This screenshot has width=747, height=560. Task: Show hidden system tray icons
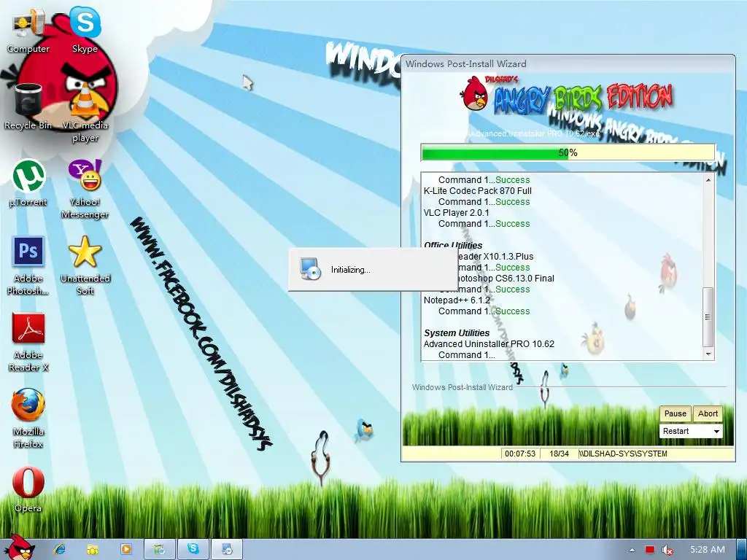[x=632, y=550]
